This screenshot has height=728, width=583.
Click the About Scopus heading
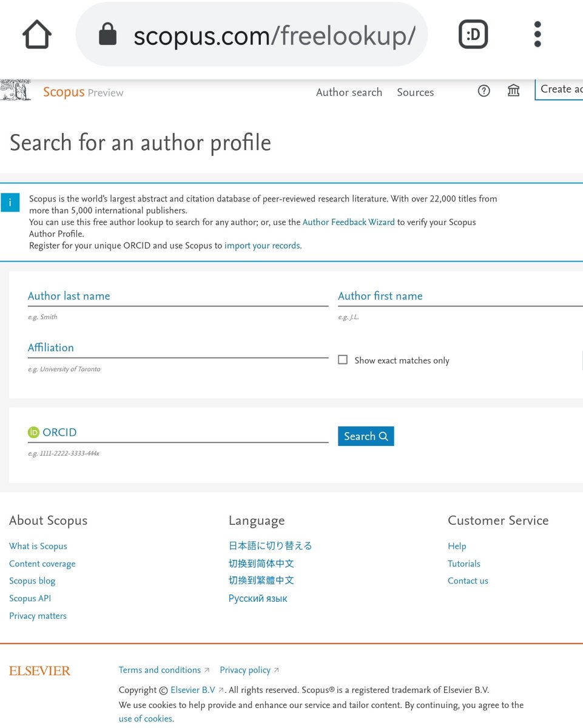click(x=49, y=521)
